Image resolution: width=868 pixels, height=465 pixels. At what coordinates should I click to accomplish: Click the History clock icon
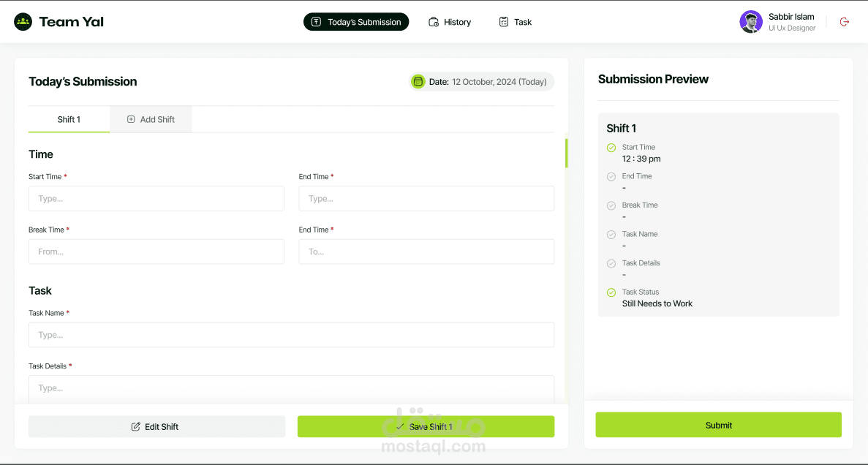434,22
